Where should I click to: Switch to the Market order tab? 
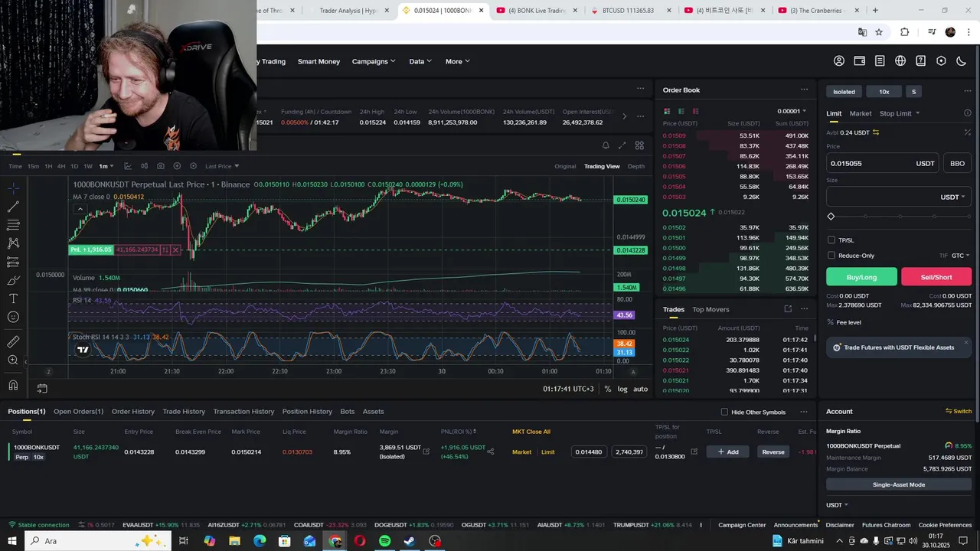861,113
